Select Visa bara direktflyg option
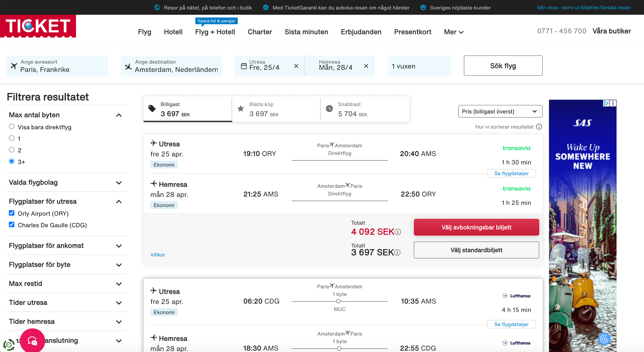The height and width of the screenshot is (352, 644). coord(11,126)
